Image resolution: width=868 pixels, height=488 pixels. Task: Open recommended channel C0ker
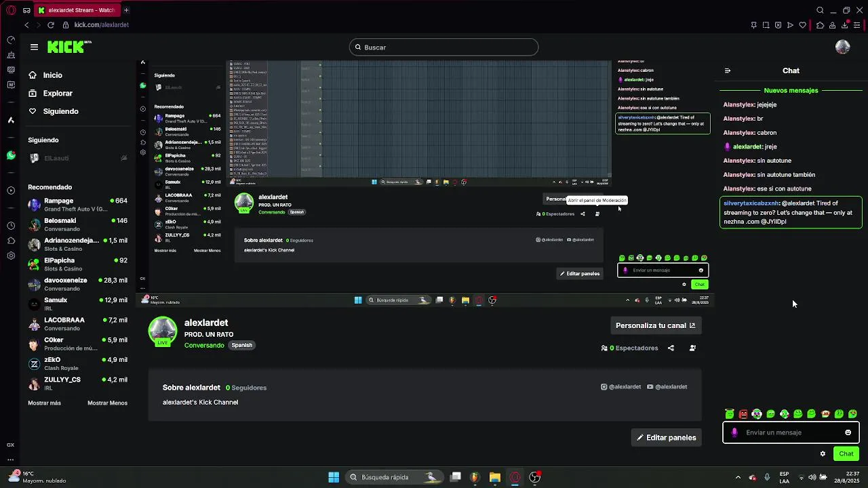[x=77, y=344]
